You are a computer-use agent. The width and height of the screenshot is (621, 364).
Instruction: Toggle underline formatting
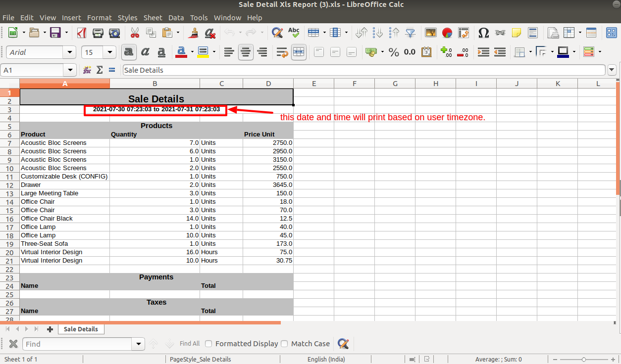point(161,52)
